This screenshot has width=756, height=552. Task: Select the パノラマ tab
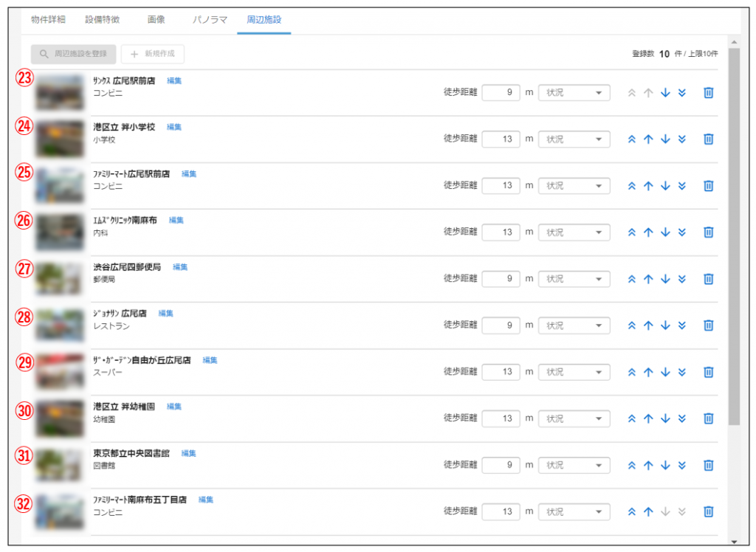click(x=210, y=20)
